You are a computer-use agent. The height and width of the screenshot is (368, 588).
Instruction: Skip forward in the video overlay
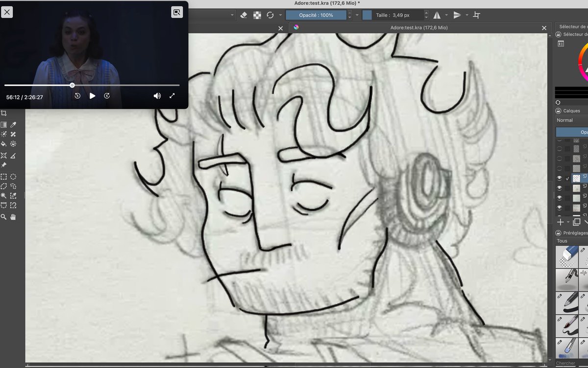point(107,96)
